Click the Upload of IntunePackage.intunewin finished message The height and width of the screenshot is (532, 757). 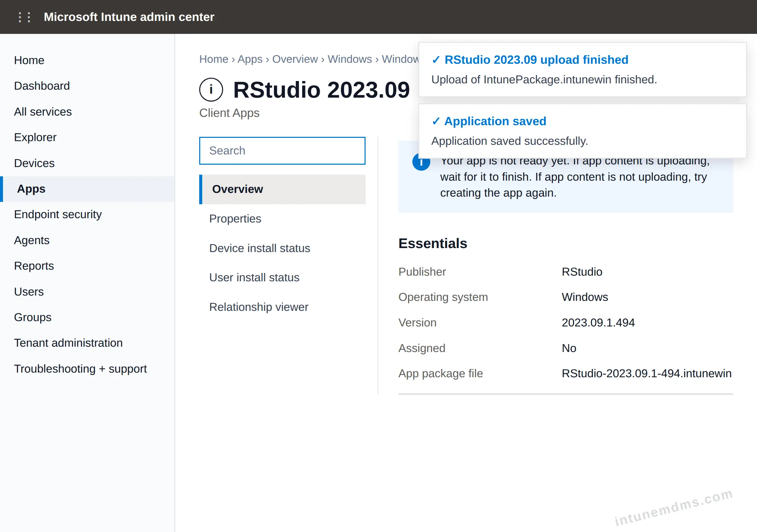coord(544,80)
